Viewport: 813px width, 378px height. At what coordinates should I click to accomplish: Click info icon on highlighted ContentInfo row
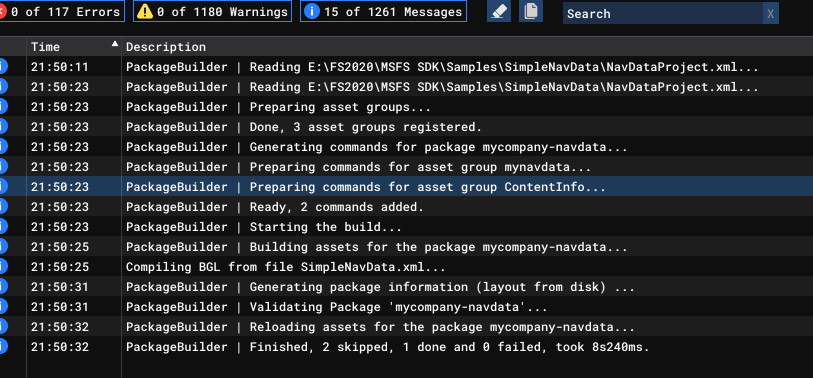[3, 186]
